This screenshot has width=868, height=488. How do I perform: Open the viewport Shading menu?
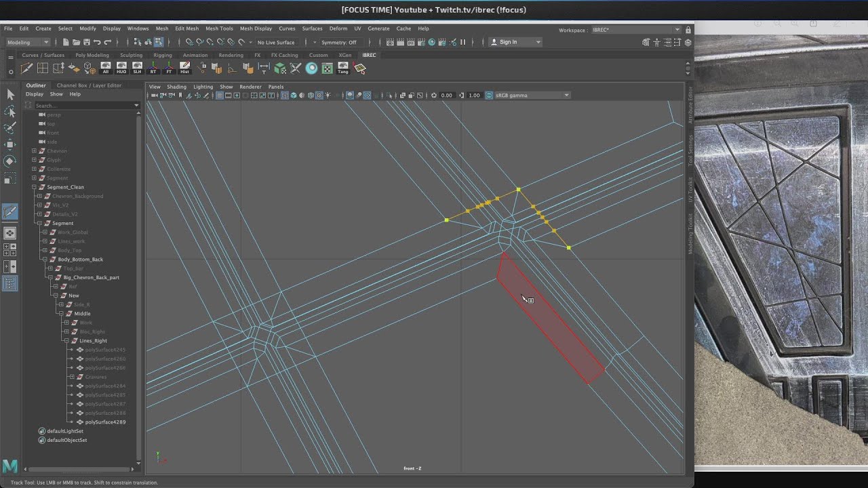coord(176,87)
